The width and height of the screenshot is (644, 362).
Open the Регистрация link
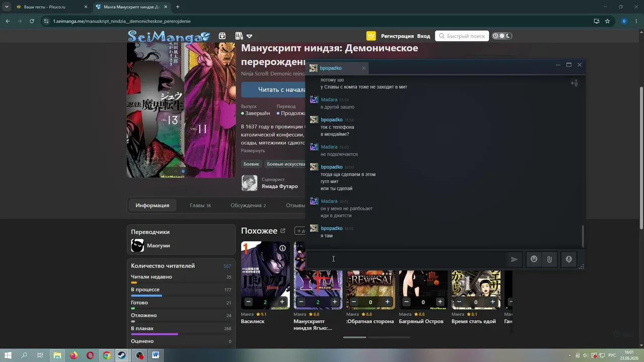(x=397, y=36)
